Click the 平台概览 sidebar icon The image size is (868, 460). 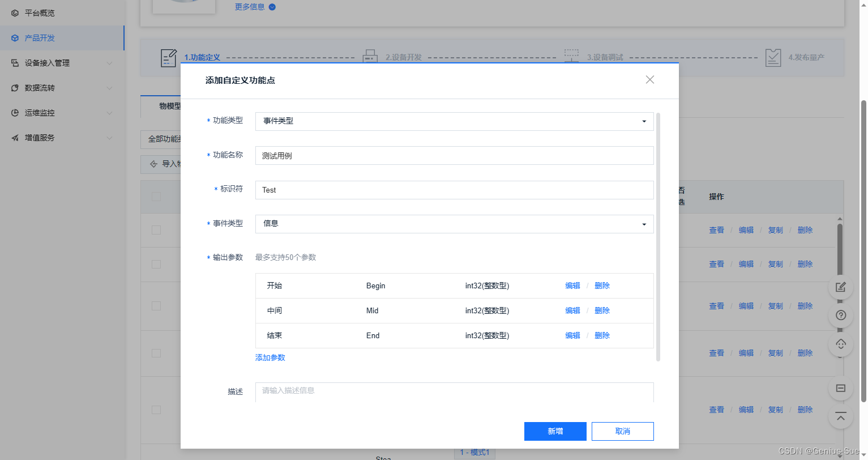pos(15,12)
